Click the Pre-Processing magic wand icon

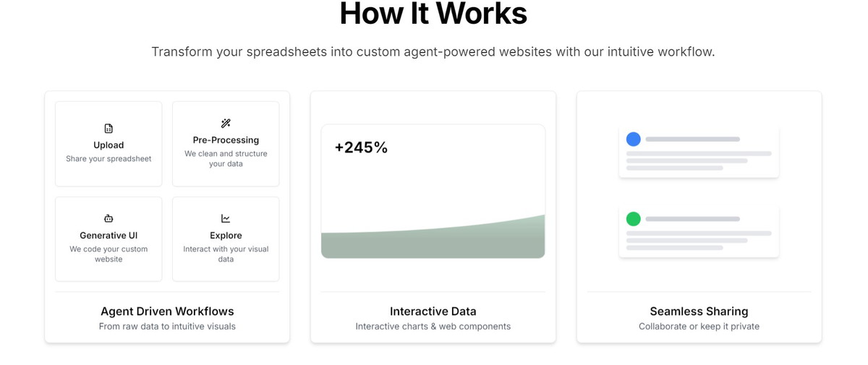pyautogui.click(x=226, y=124)
